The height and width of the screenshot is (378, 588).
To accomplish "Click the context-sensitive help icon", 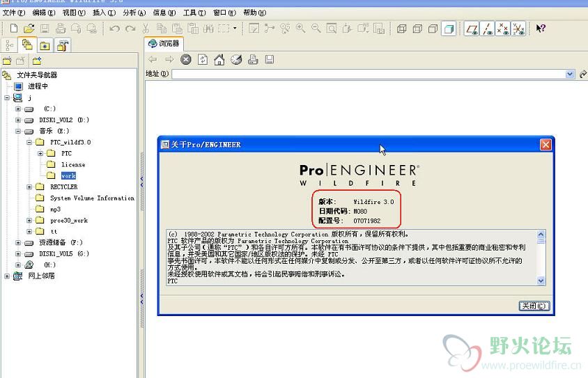I will (541, 29).
